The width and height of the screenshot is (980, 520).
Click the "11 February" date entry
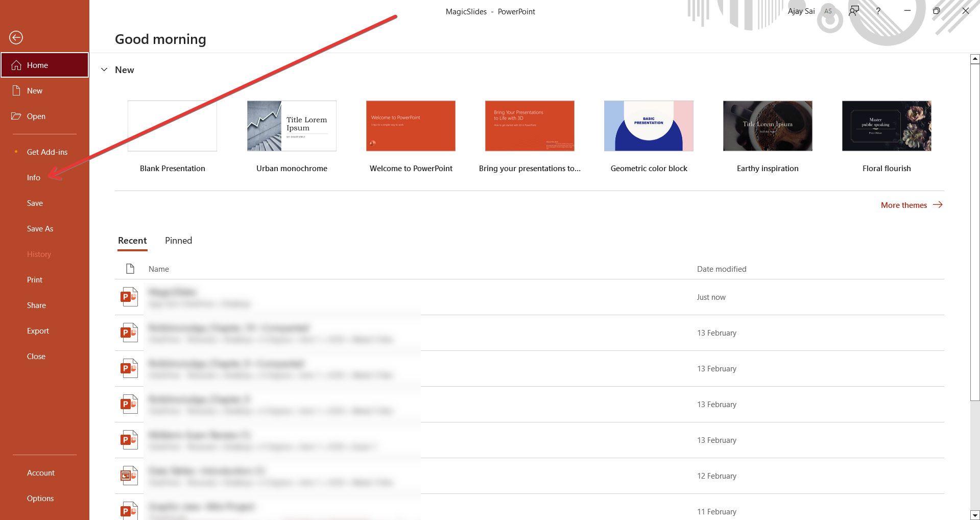pos(716,511)
